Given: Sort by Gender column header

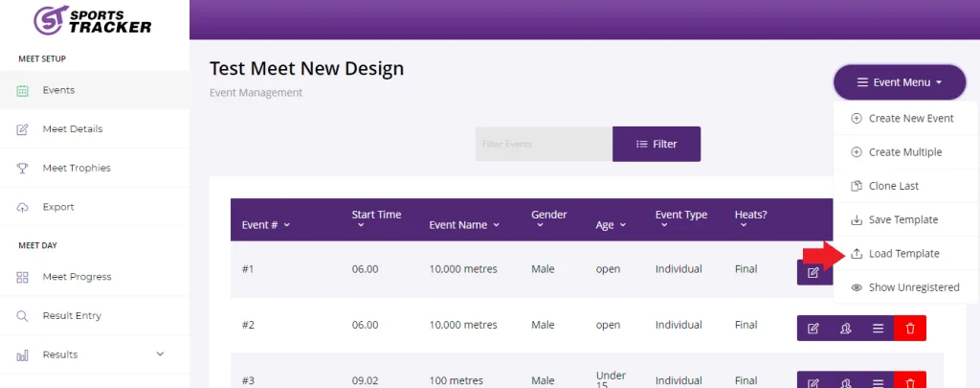Looking at the screenshot, I should [x=548, y=219].
